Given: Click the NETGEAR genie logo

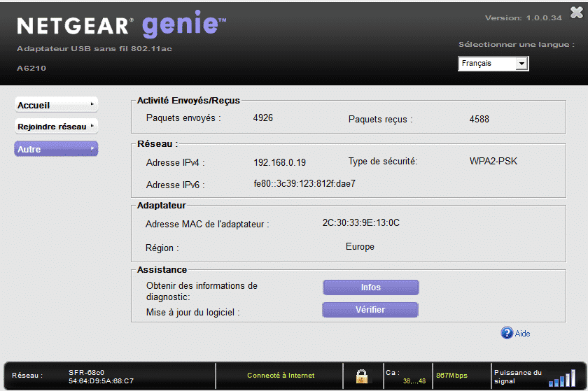Looking at the screenshot, I should 122,24.
